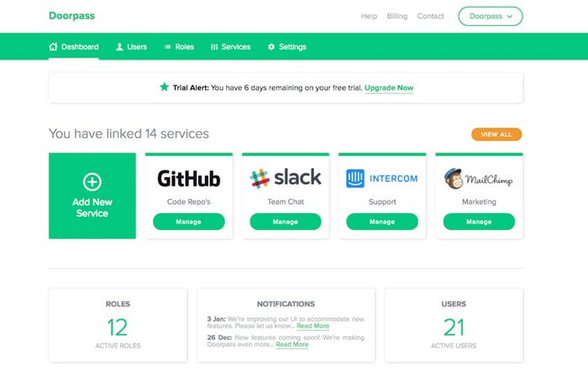Click the Intercom logo on service card
This screenshot has width=588, height=392.
tap(381, 178)
